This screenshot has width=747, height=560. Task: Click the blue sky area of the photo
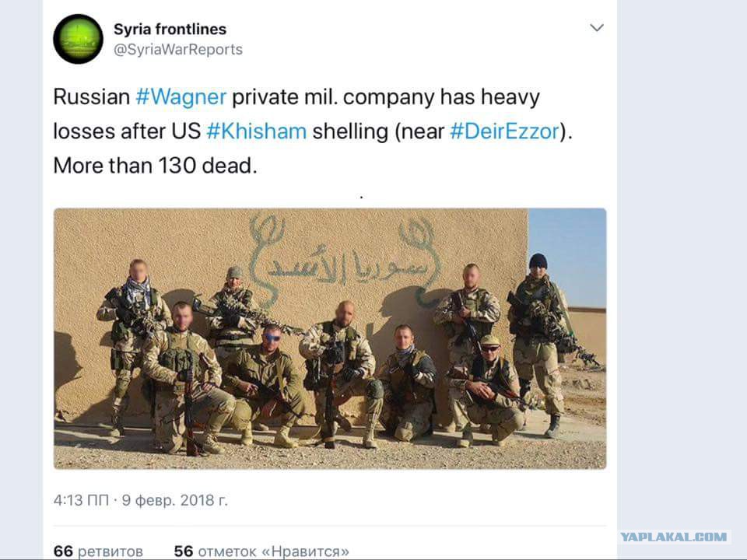567,257
